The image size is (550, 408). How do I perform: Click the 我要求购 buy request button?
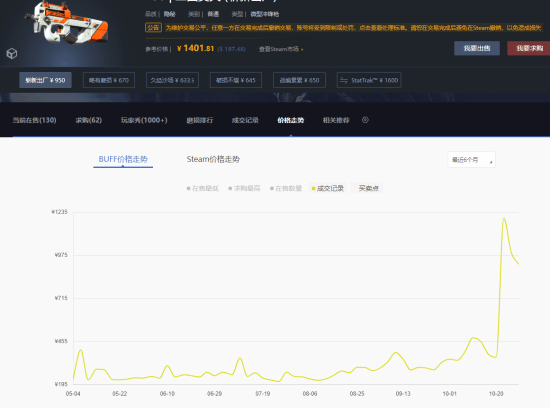[x=529, y=48]
